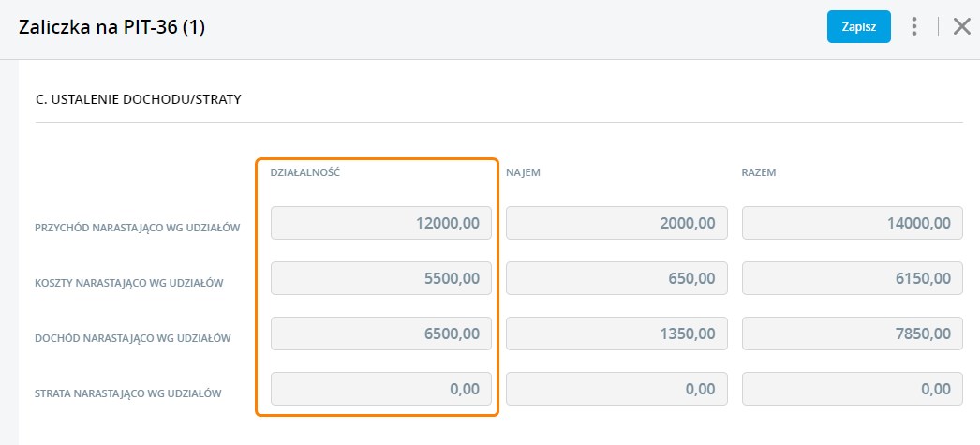Screen dimensions: 980x445
Task: Focus the Razem strata field
Action: tap(852, 389)
